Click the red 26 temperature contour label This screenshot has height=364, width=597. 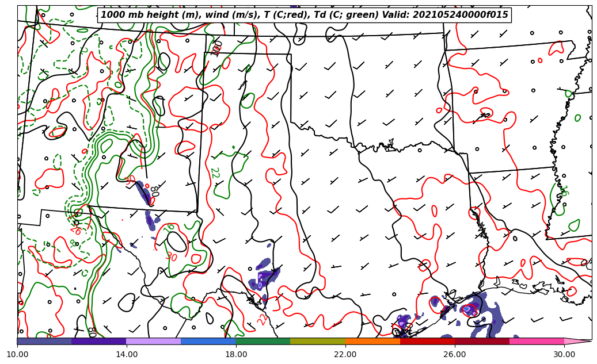[x=76, y=230]
